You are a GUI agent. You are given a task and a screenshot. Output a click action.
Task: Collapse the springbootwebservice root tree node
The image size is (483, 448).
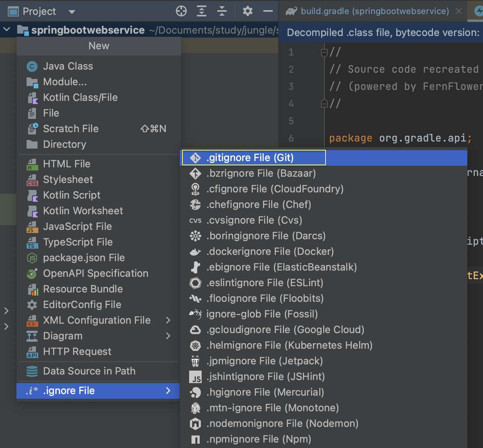point(7,29)
